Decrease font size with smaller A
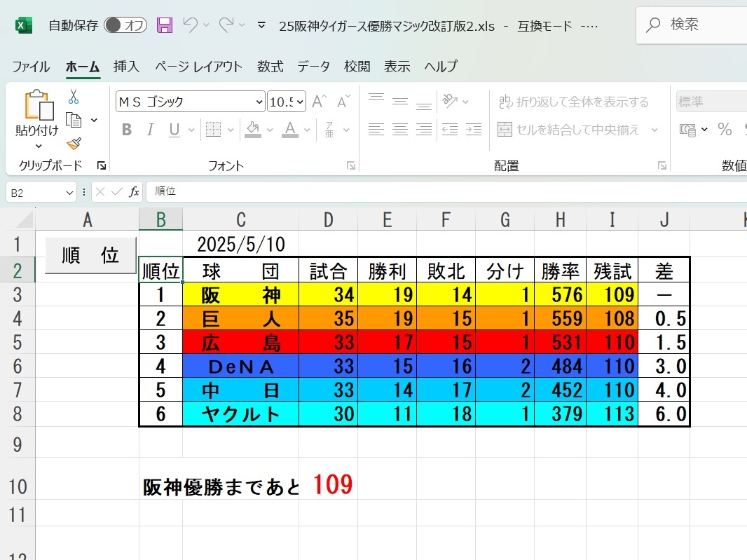This screenshot has width=747, height=560. 343,102
